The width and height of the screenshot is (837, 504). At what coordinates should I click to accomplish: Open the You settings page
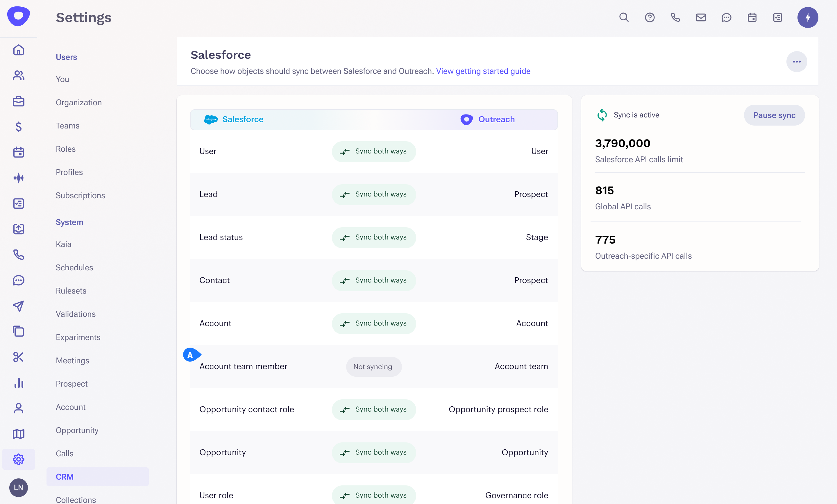[x=62, y=79]
